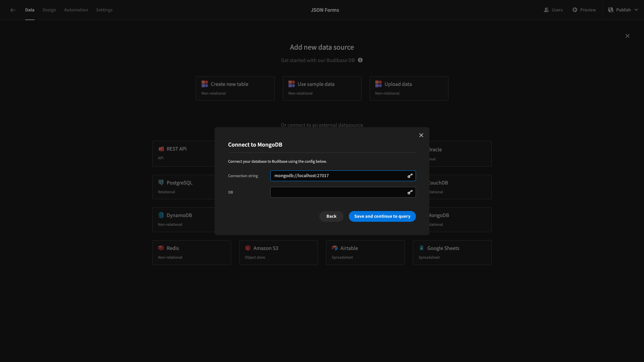
Task: Open the Users button
Action: [x=553, y=10]
